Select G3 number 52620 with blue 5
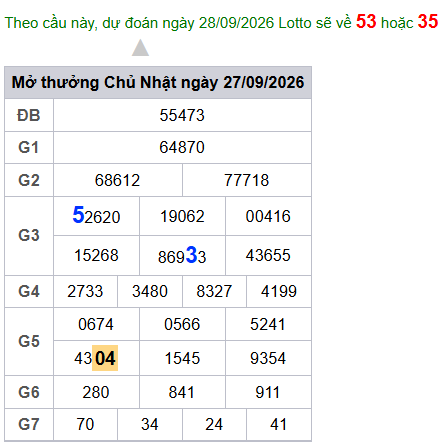 click(x=96, y=216)
